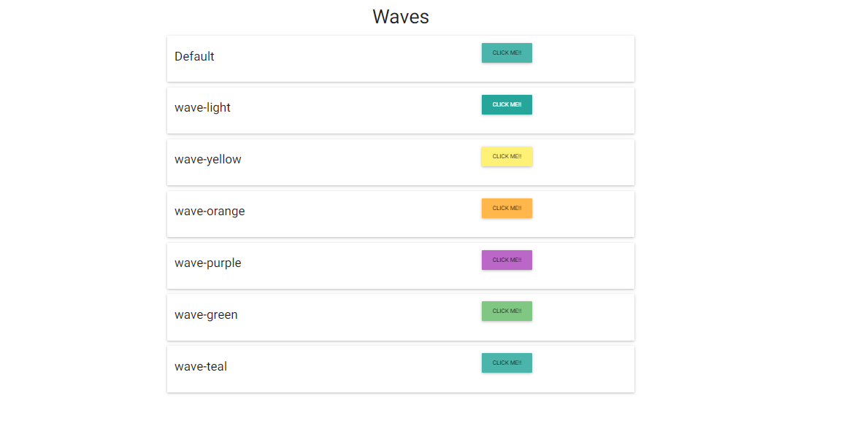Viewport: 868px width, 426px height.
Task: Click the yellow 'CLICK ME!!' button
Action: tap(507, 157)
